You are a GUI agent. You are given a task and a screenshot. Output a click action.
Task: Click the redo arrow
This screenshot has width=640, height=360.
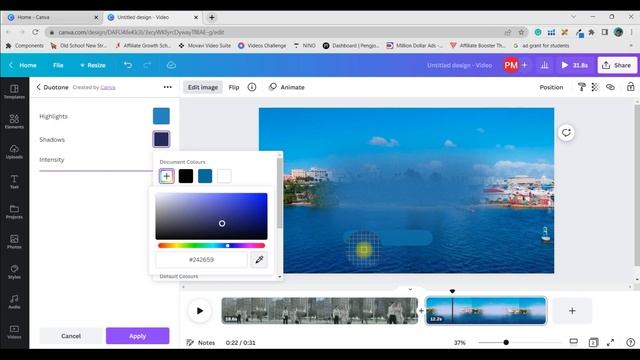pos(147,65)
